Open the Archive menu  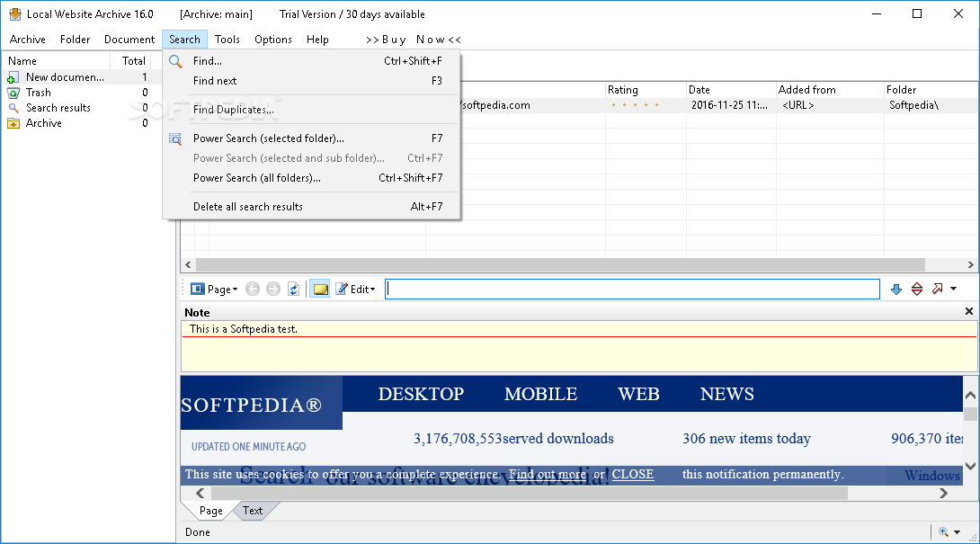(28, 40)
